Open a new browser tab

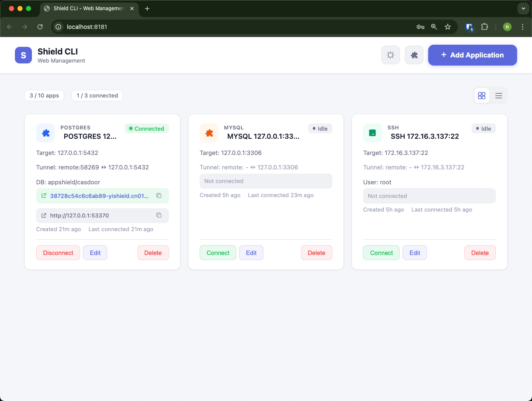[x=147, y=9]
